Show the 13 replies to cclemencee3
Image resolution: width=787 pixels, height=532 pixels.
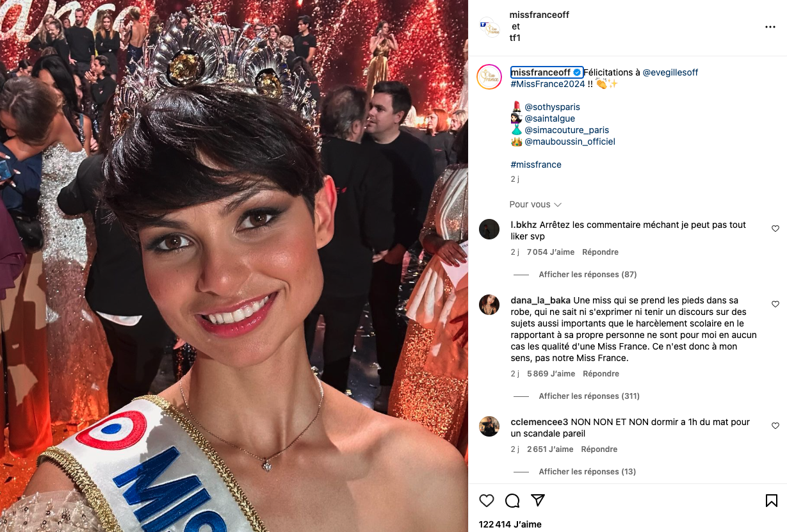coord(587,472)
